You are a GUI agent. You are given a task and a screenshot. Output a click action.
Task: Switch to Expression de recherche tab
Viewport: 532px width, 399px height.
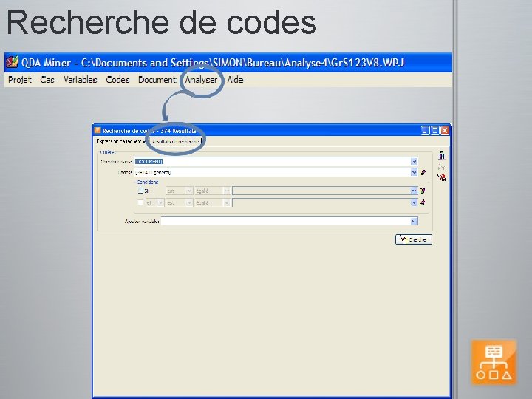pos(121,141)
